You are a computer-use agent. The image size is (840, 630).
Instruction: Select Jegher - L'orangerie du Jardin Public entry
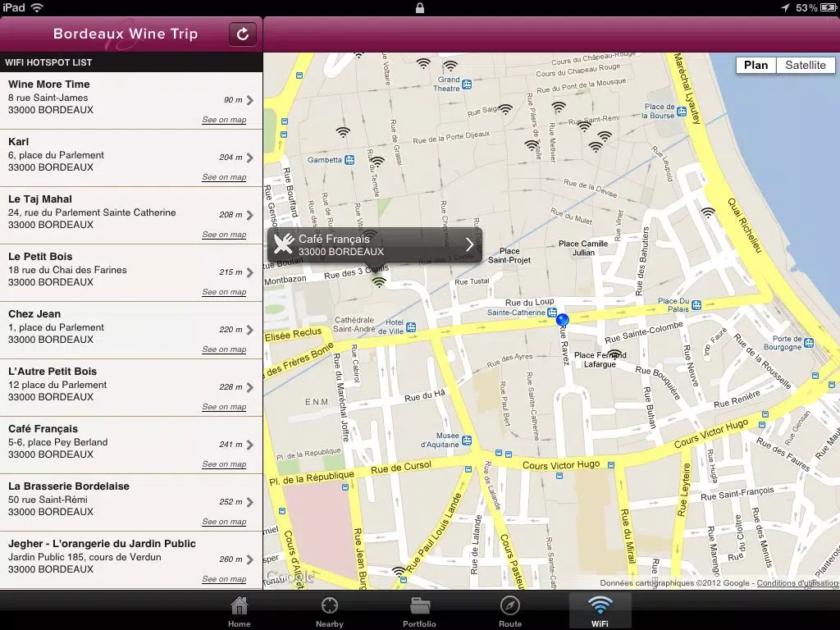[131, 560]
